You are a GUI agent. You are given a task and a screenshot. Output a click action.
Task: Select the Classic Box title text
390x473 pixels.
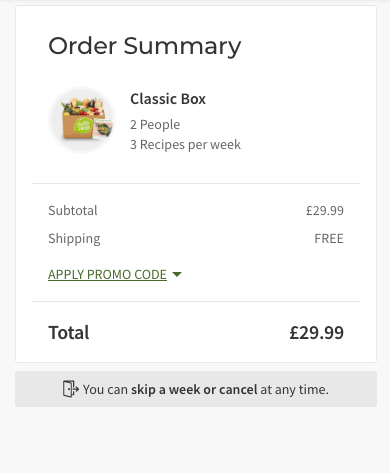pyautogui.click(x=168, y=99)
